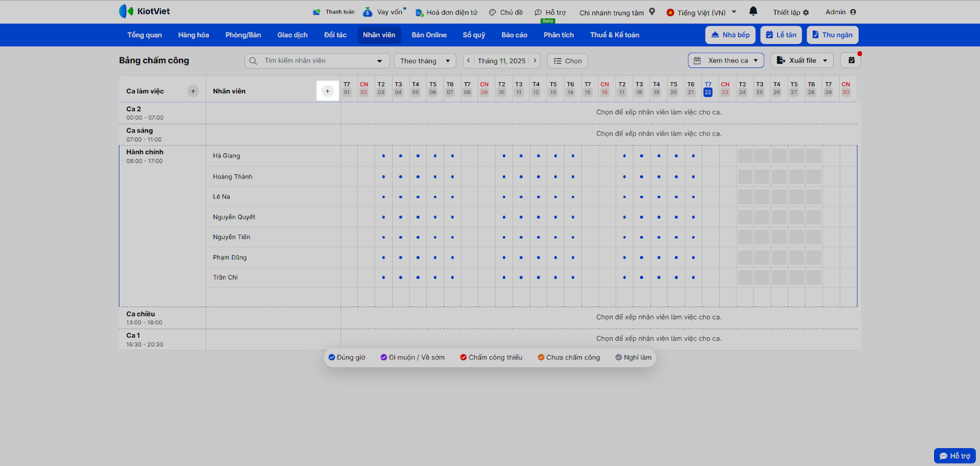The height and width of the screenshot is (466, 980).
Task: Click Phạm Dũng attendance dot on day 14
Action: coord(573,258)
